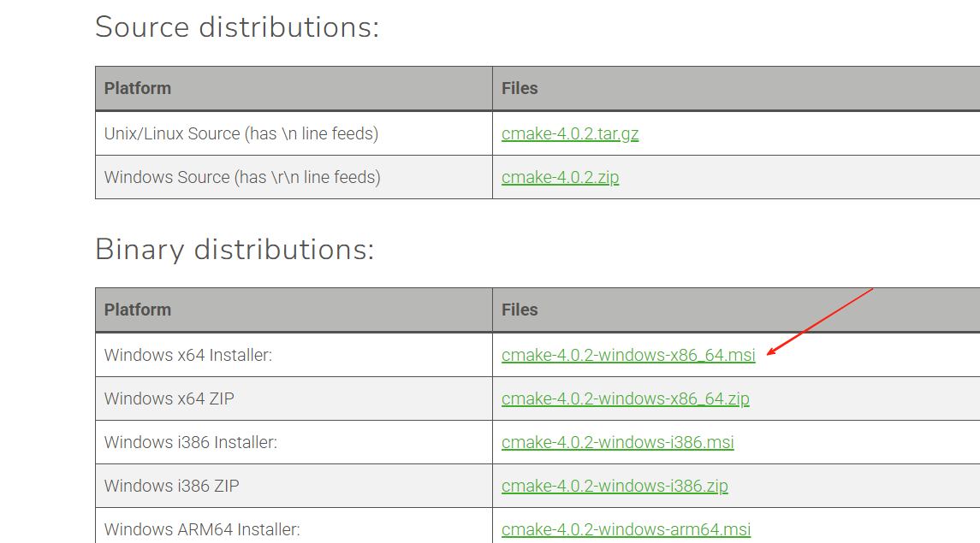This screenshot has height=543, width=980.
Task: Click the Binary distributions heading
Action: click(235, 249)
